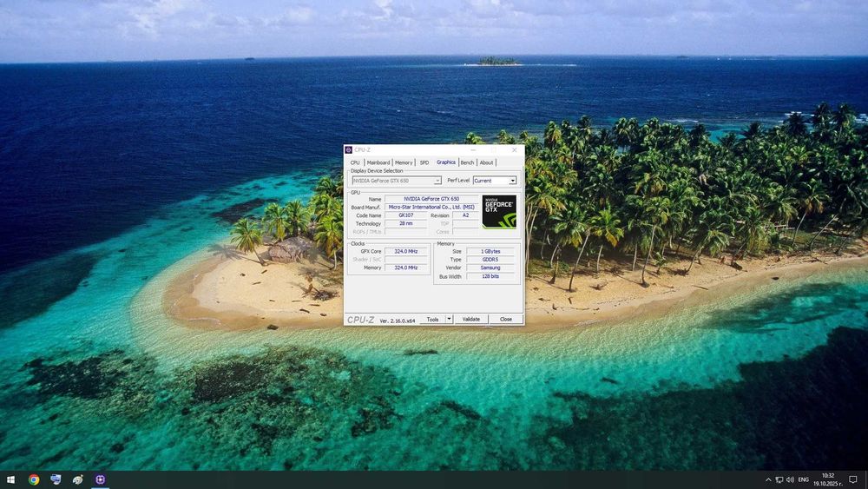Switch the ENG input language
Viewport: 868px width, 489px height.
(804, 479)
